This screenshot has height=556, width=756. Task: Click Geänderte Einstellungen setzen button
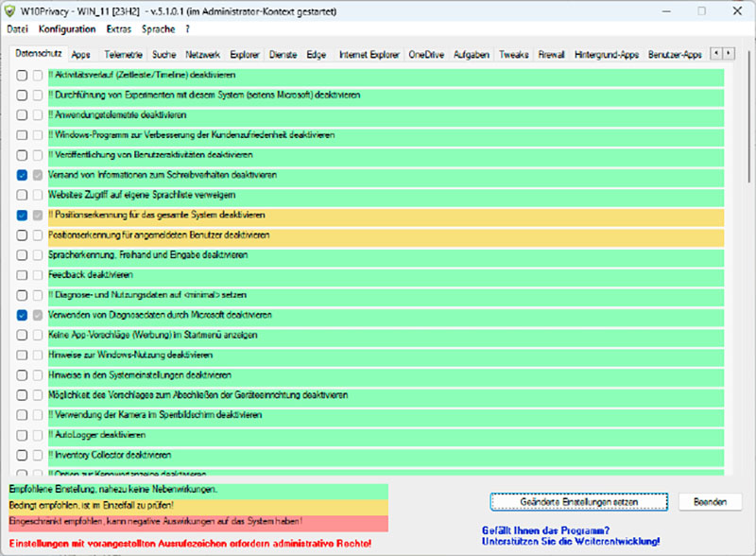click(x=579, y=502)
